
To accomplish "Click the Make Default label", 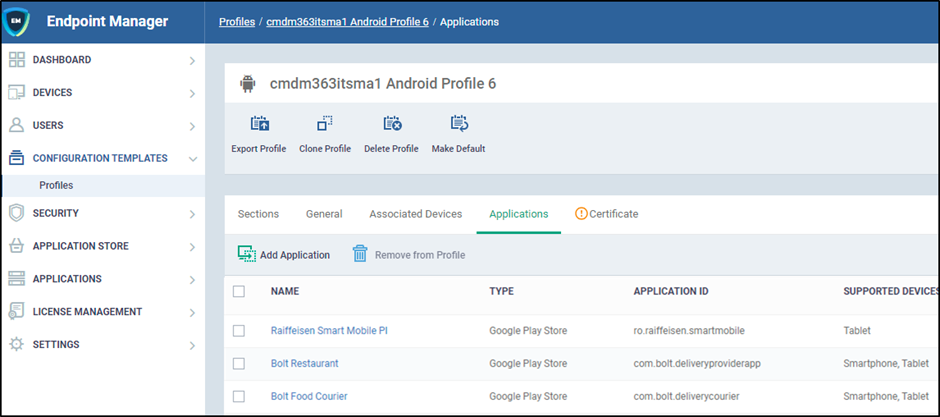I will point(459,149).
